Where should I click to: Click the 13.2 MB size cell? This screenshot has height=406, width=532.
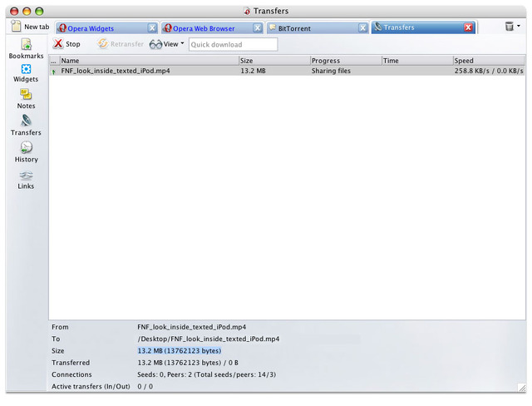point(253,71)
